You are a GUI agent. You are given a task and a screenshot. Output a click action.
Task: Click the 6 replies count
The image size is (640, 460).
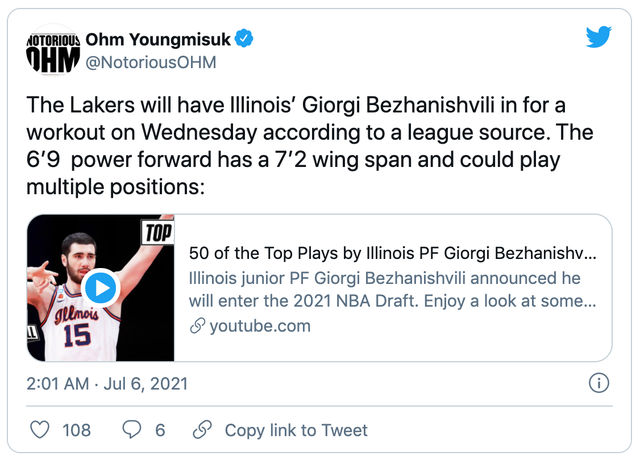(x=160, y=430)
